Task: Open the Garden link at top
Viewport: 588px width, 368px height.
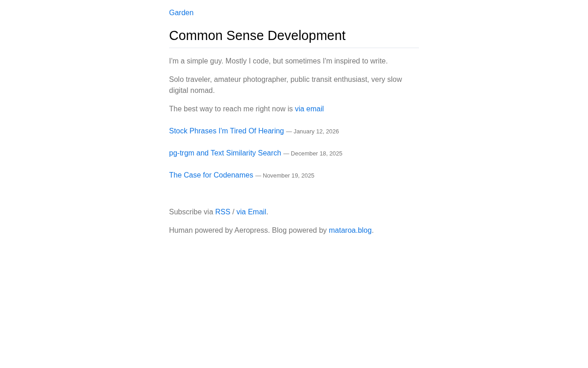Action: pos(181,13)
